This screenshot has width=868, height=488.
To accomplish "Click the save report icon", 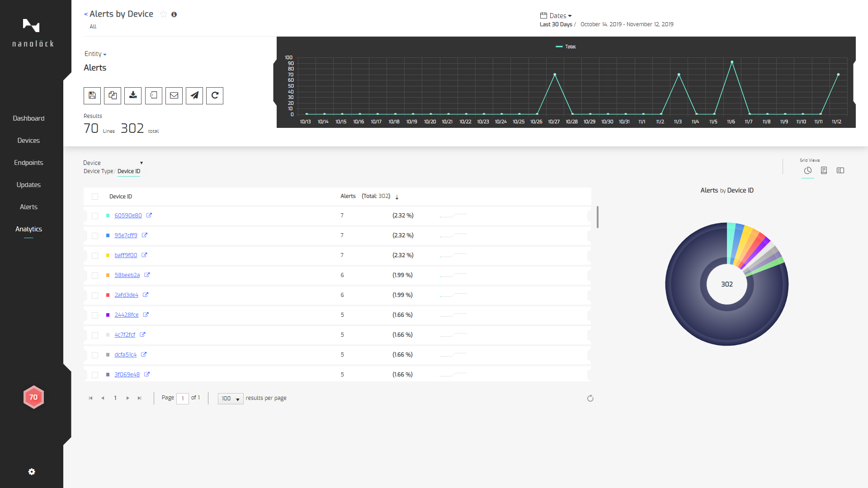I will [x=92, y=95].
